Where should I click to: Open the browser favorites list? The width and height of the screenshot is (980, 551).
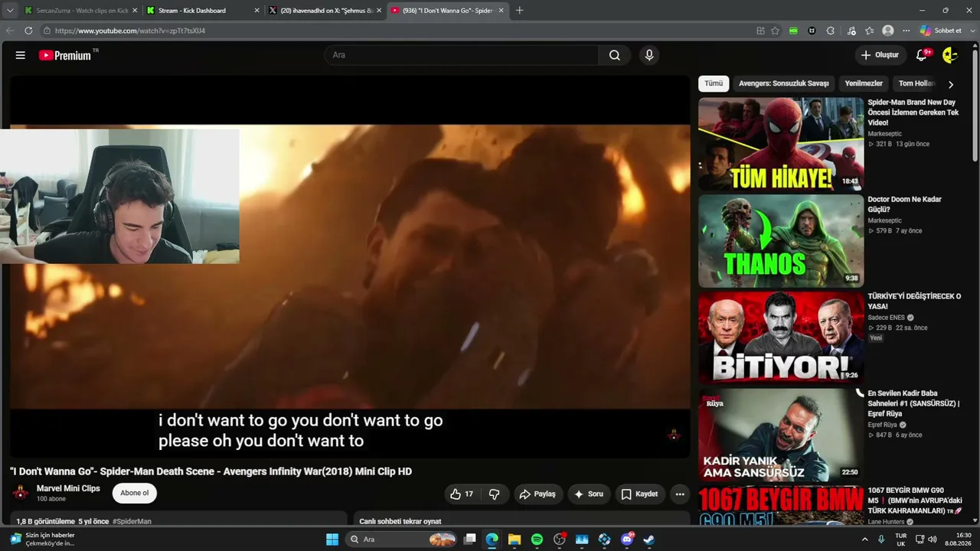pos(869,31)
